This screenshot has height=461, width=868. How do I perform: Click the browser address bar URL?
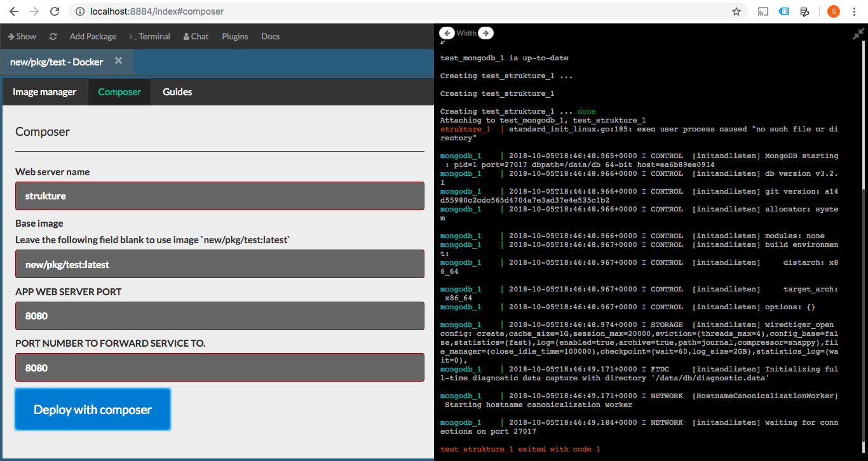tap(157, 11)
